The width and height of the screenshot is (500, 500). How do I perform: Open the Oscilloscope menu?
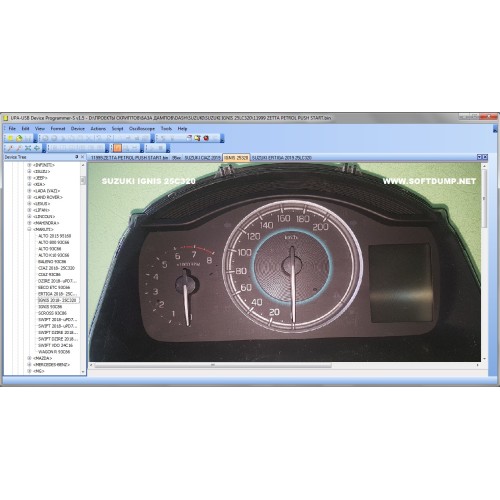[142, 129]
